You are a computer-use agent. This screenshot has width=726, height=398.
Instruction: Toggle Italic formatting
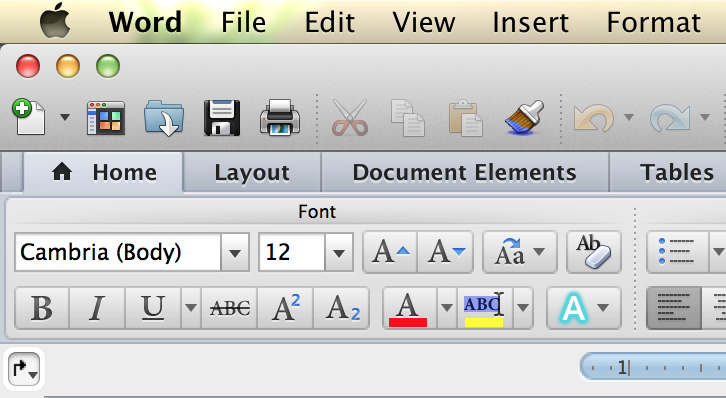click(x=97, y=308)
